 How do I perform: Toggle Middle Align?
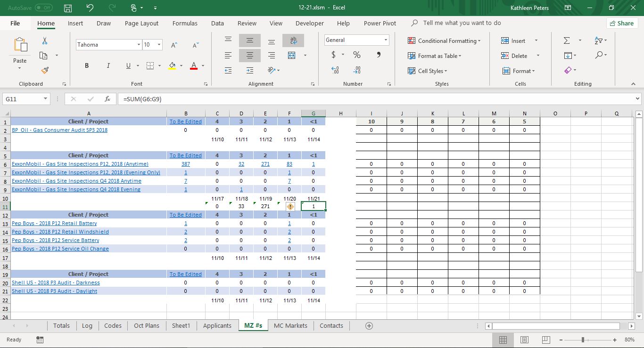click(x=250, y=40)
